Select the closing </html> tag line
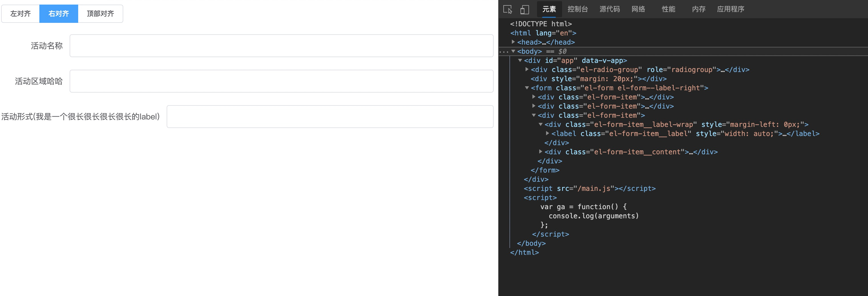Screen dimensions: 868x296 click(x=524, y=253)
